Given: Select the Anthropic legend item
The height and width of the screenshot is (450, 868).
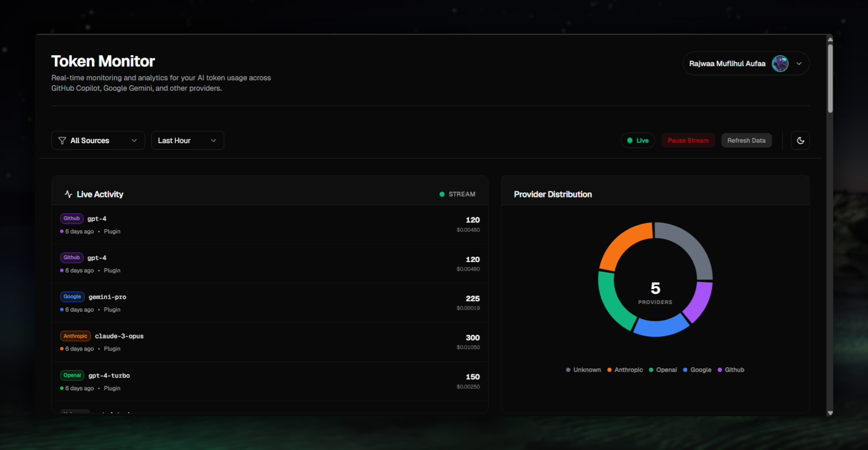Looking at the screenshot, I should pos(625,370).
